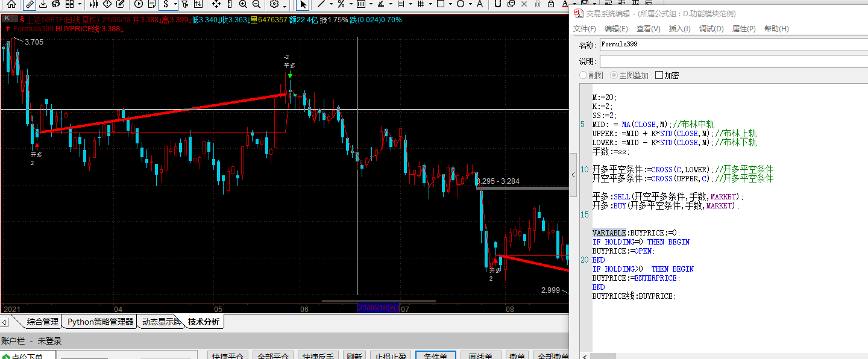The image size is (868, 359).
Task: Expand the circle tool dropdown arrow
Action: pyautogui.click(x=470, y=4)
